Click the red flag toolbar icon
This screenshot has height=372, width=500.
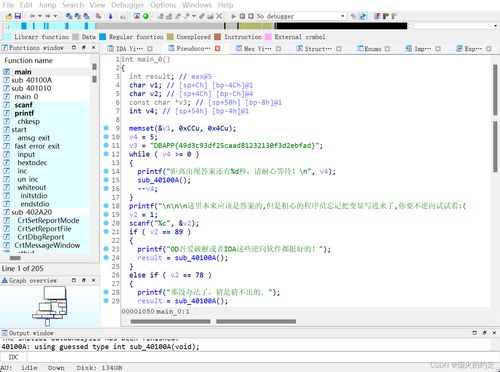[386, 16]
